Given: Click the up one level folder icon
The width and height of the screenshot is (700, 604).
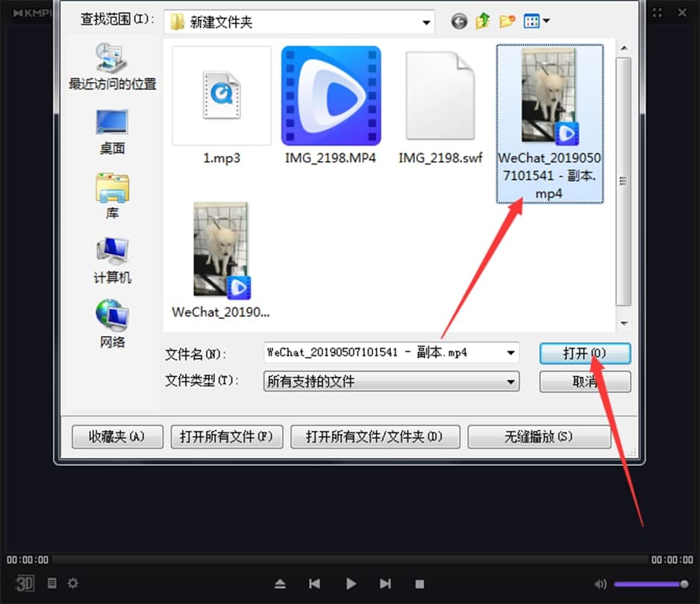Looking at the screenshot, I should (x=482, y=21).
